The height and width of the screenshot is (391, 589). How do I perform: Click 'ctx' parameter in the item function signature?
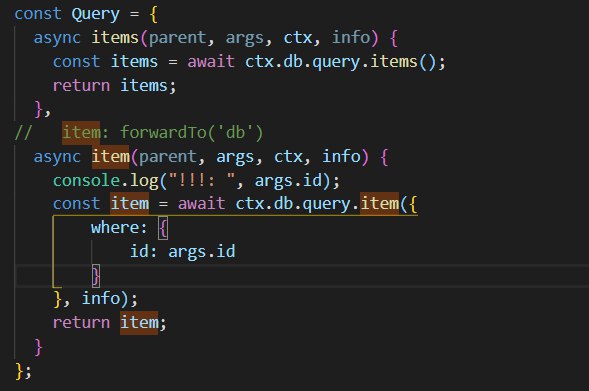288,156
